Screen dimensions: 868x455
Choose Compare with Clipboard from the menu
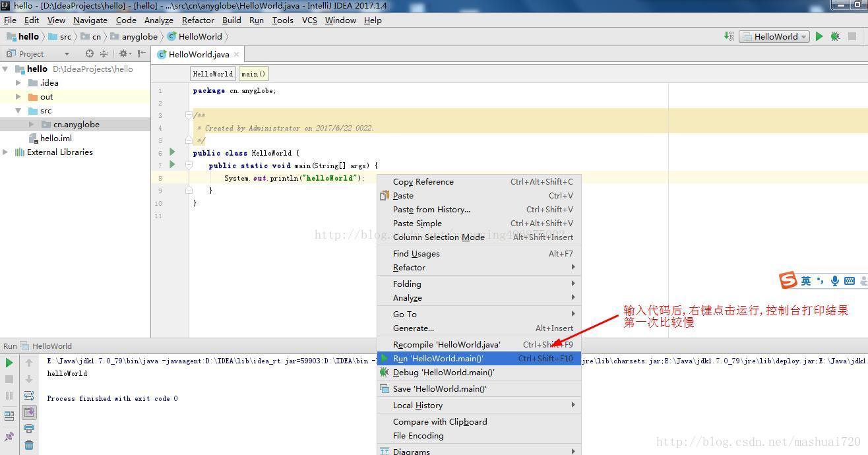click(440, 421)
